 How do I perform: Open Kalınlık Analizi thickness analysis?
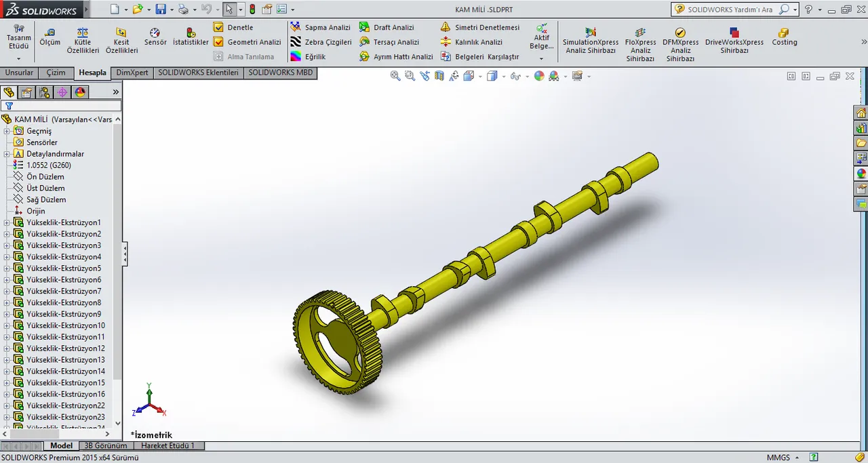click(471, 42)
